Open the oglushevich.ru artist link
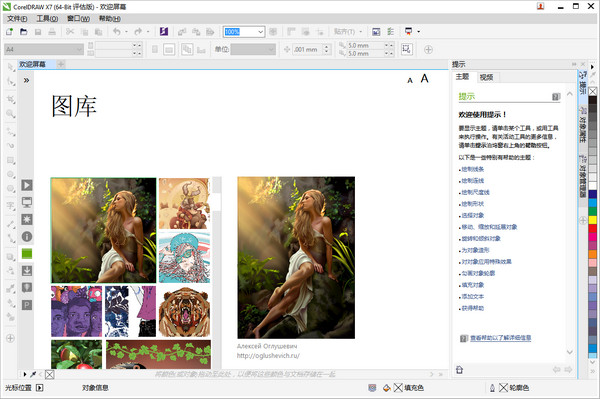The width and height of the screenshot is (600, 399). pyautogui.click(x=268, y=355)
